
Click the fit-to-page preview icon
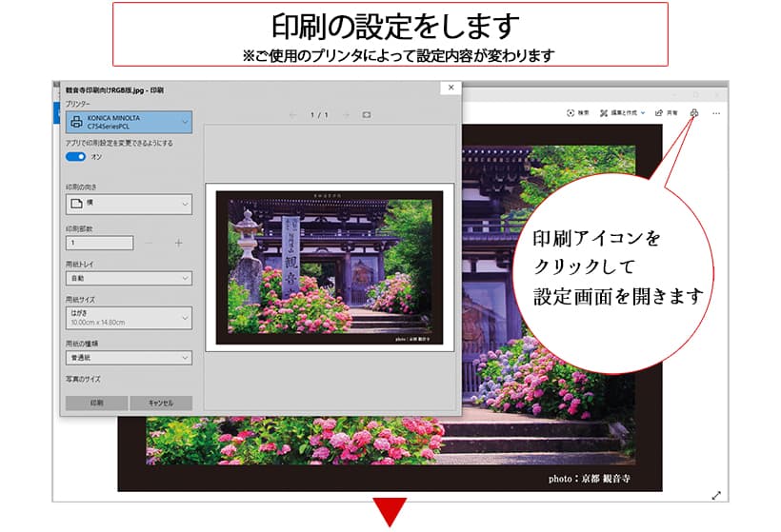click(x=367, y=115)
